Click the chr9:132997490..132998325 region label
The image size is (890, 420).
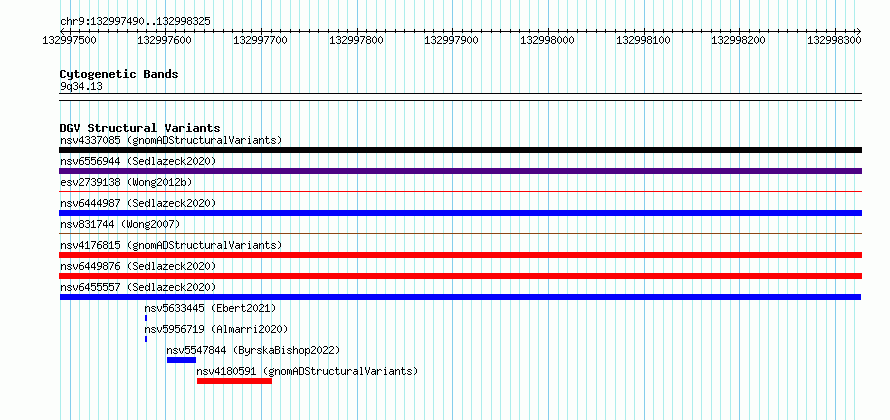click(x=135, y=22)
